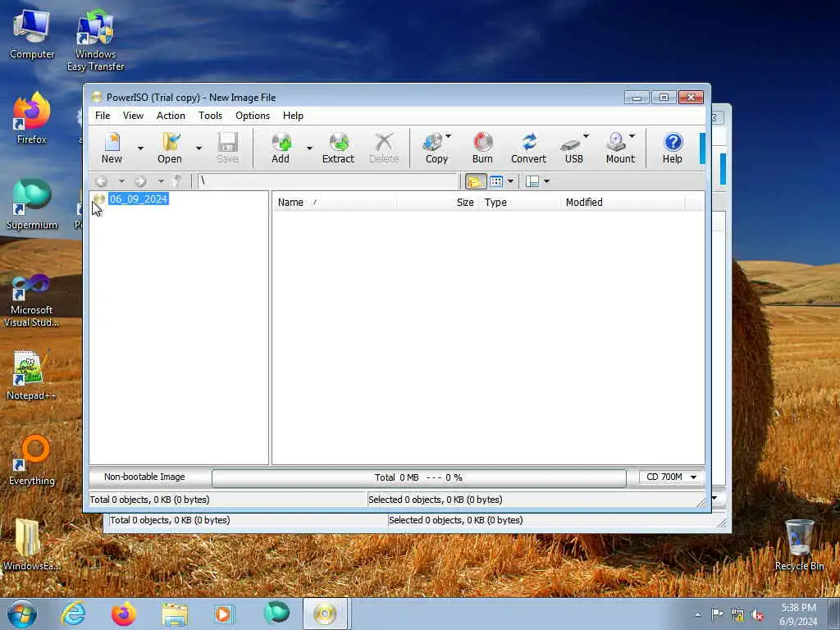Image resolution: width=840 pixels, height=630 pixels.
Task: Sort by the Modified column header
Action: (623, 203)
